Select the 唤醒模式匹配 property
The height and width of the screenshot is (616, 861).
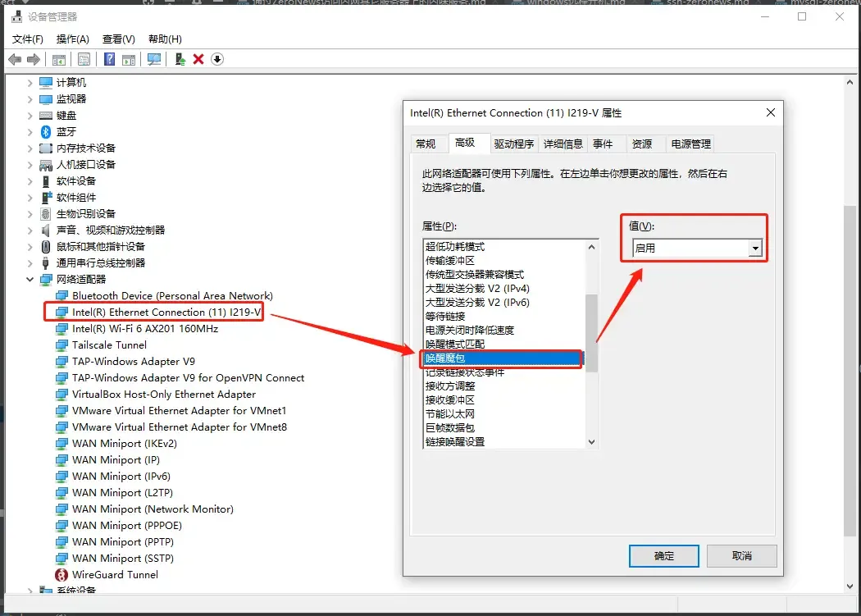click(455, 344)
